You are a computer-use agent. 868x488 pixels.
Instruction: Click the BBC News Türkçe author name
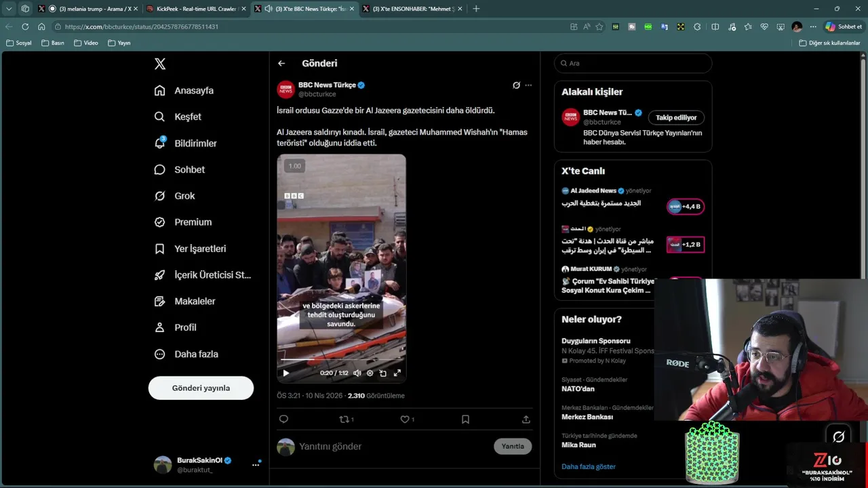click(327, 85)
